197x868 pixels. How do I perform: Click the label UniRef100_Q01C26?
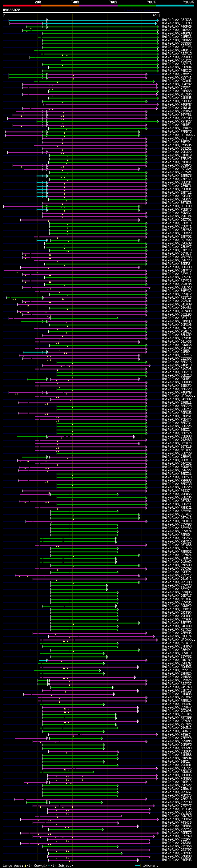coord(177,61)
